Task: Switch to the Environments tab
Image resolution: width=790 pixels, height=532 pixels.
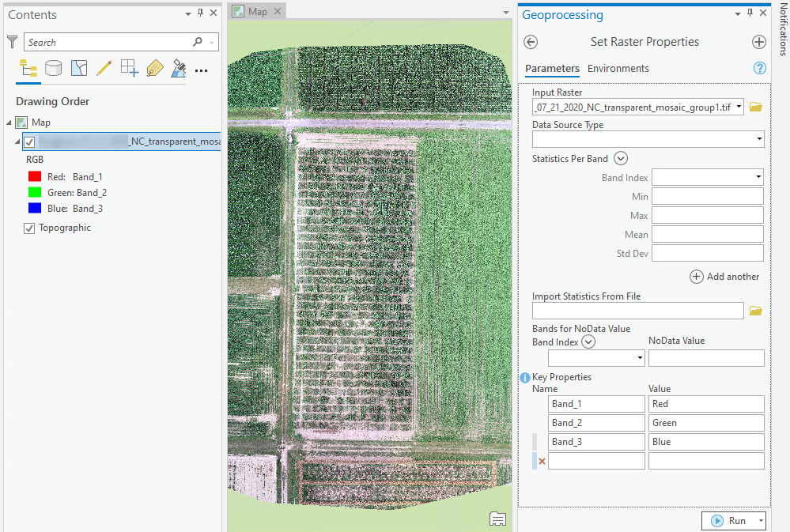Action: click(618, 69)
